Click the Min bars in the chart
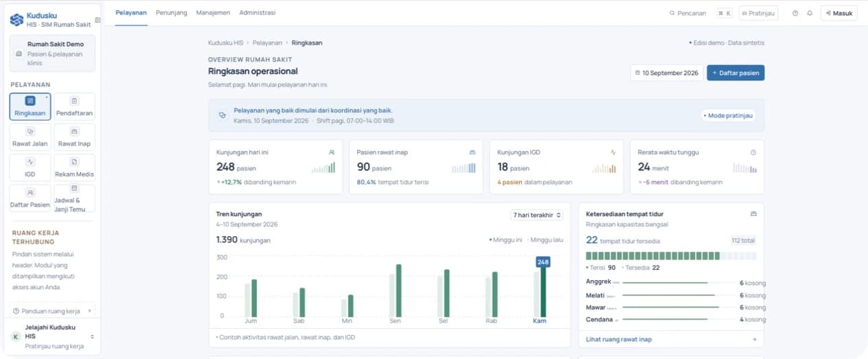 click(347, 306)
